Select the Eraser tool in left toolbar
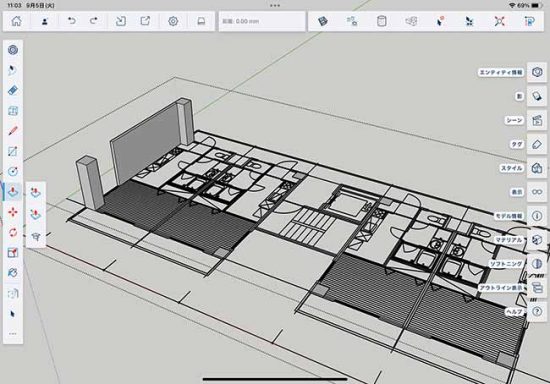Image resolution: width=550 pixels, height=384 pixels. [x=13, y=90]
